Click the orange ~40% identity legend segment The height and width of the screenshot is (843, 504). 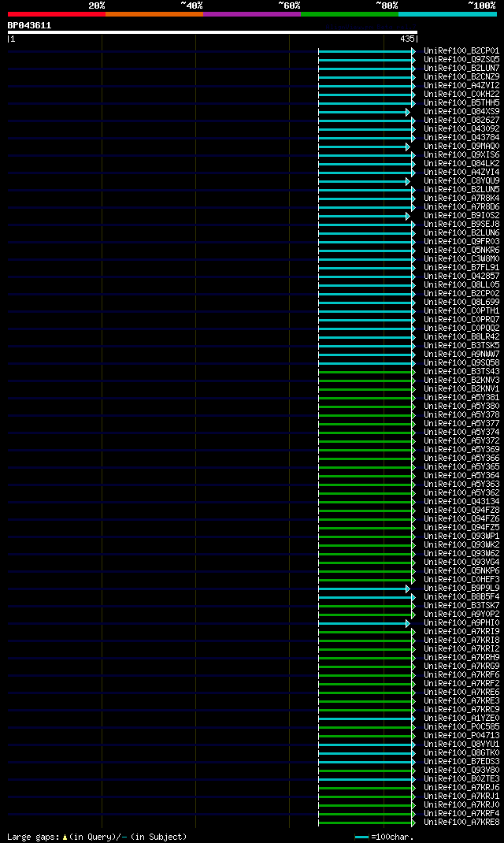coord(154,14)
